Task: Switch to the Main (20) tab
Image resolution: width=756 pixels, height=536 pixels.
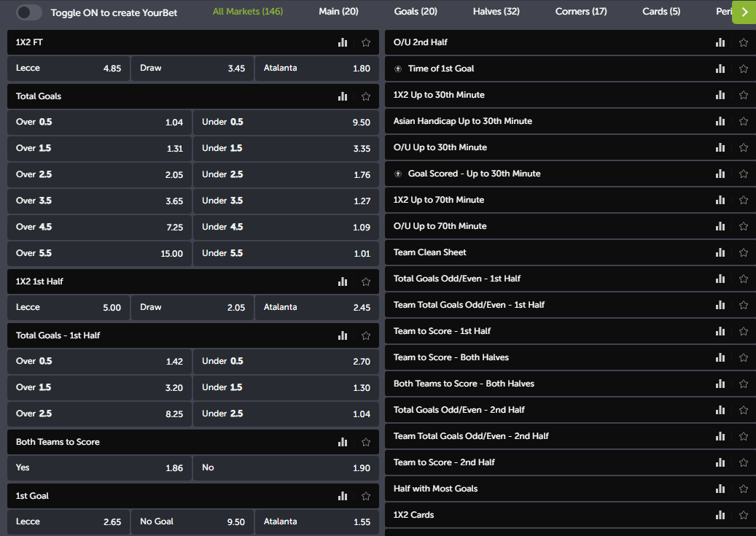Action: coord(338,12)
